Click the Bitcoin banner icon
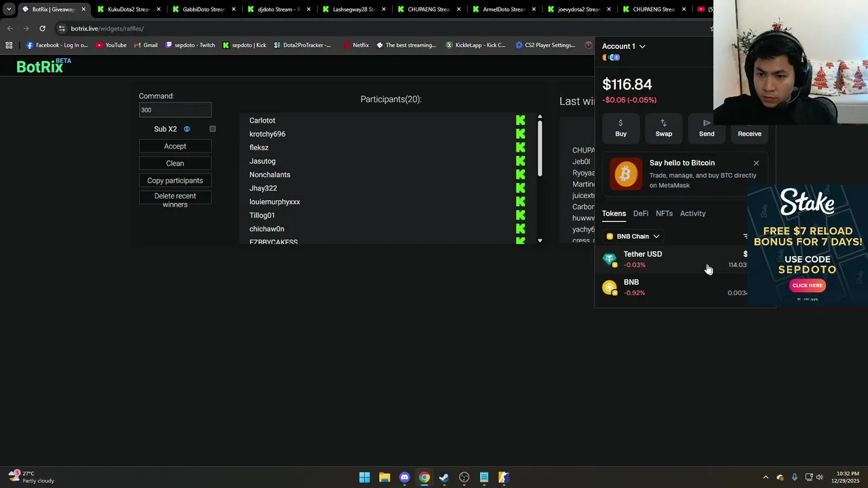 click(625, 174)
